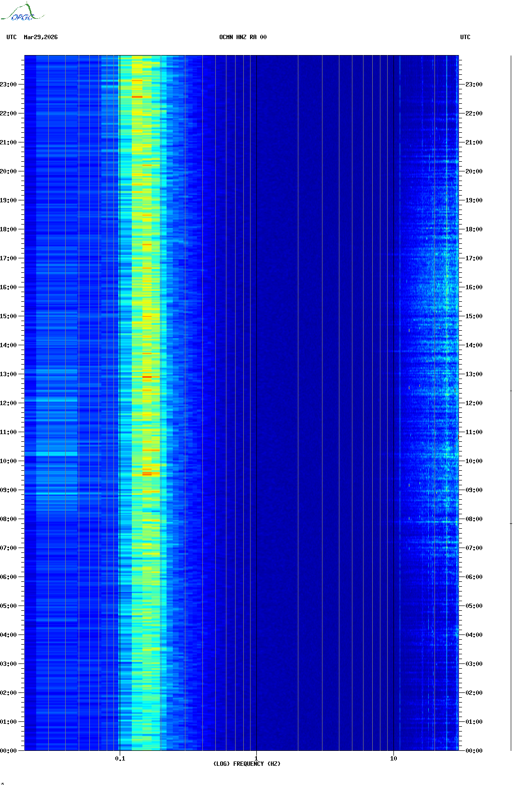Click the 18:00 marker on right time axis
532x789 pixels.
pyautogui.click(x=474, y=229)
